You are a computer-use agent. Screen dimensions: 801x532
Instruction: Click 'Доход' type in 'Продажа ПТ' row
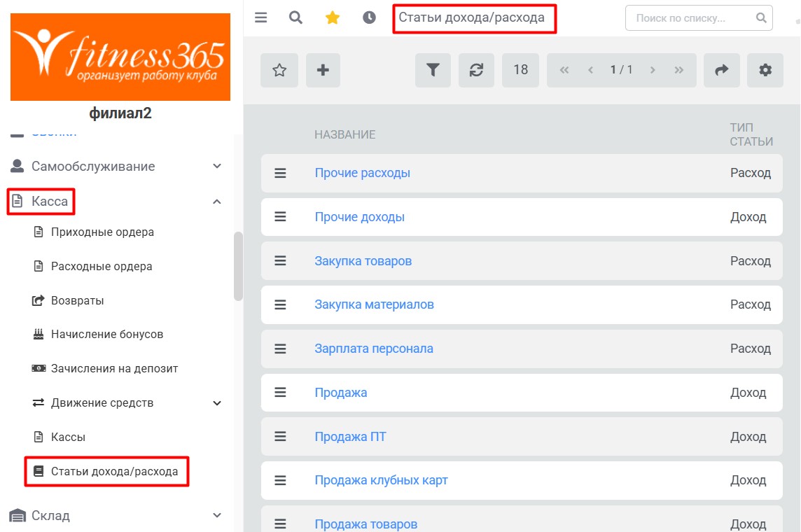point(748,437)
